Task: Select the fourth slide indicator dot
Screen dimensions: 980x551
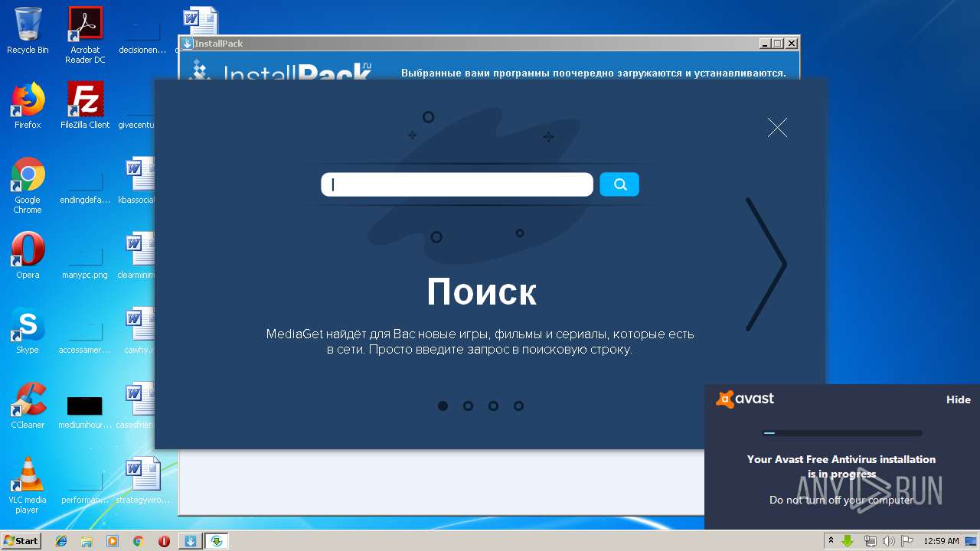Action: pos(518,406)
